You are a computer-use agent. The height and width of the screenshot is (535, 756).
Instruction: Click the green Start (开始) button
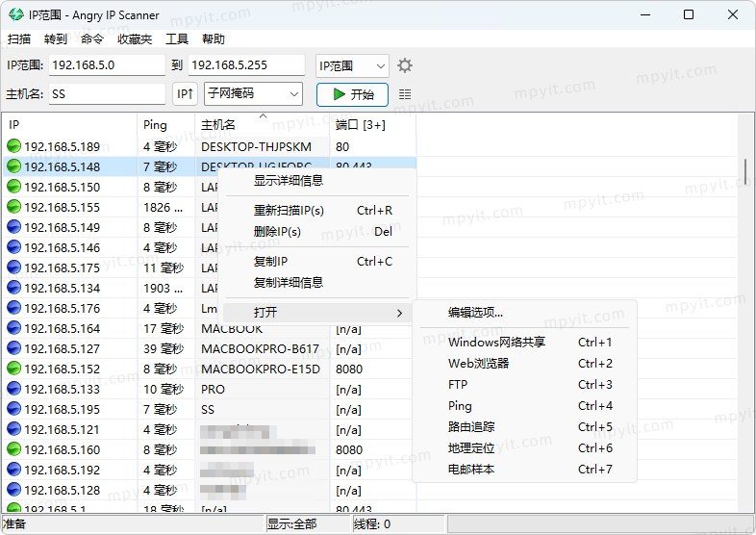[x=352, y=94]
